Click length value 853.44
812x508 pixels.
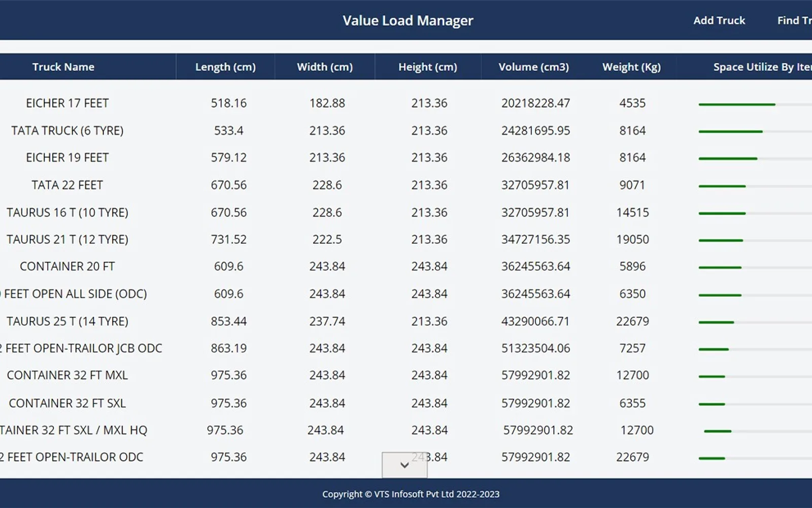coord(229,321)
